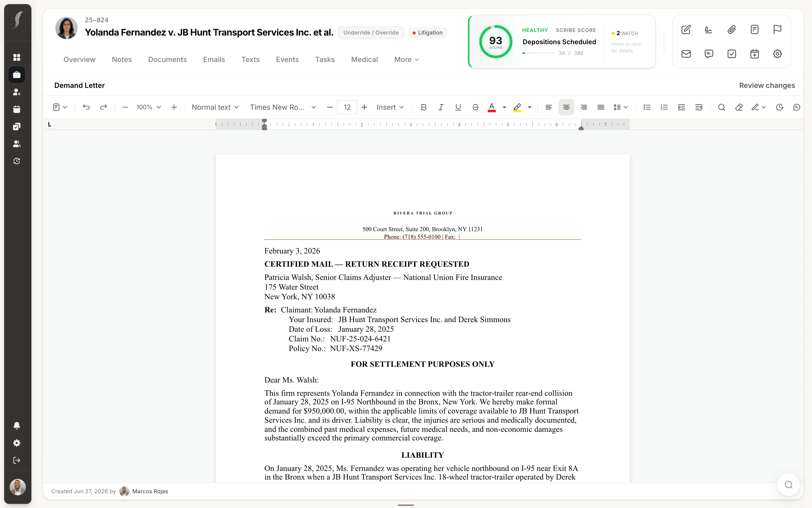Click the red text color swatch button
The height and width of the screenshot is (508, 812).
point(492,107)
